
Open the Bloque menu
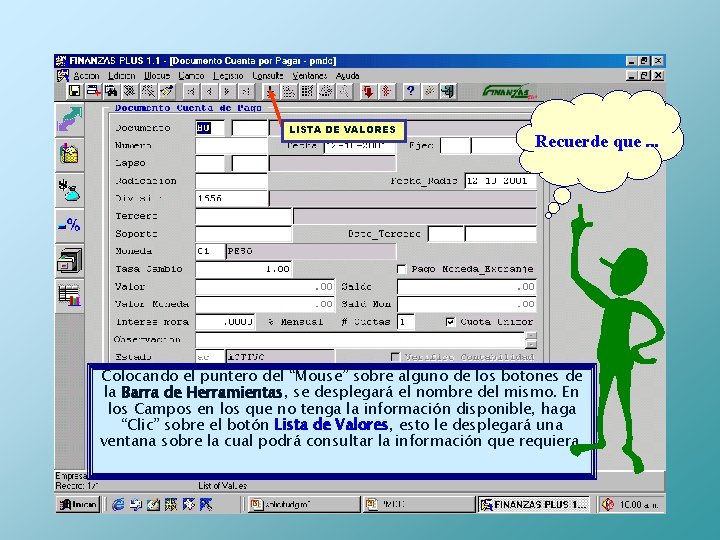point(157,76)
